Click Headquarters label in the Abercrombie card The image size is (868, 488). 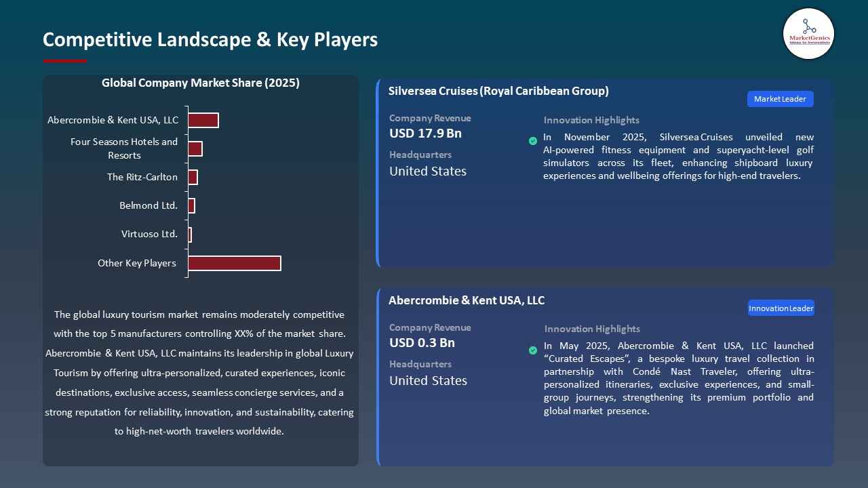click(420, 364)
